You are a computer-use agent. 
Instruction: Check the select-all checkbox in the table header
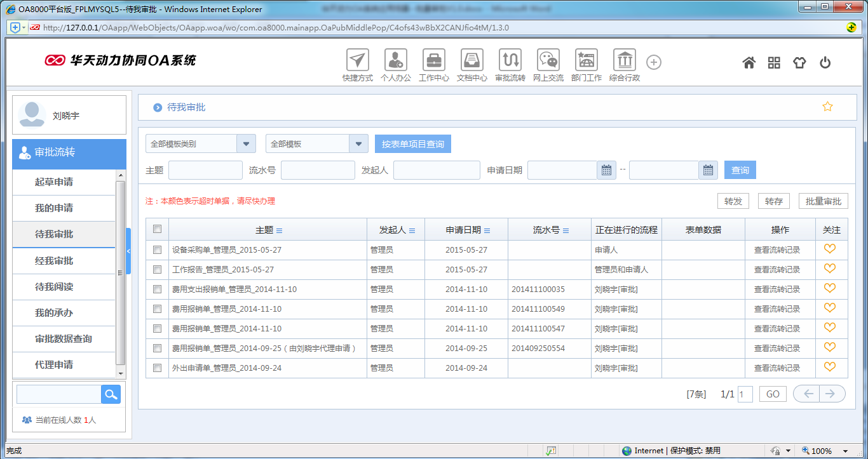(x=156, y=229)
